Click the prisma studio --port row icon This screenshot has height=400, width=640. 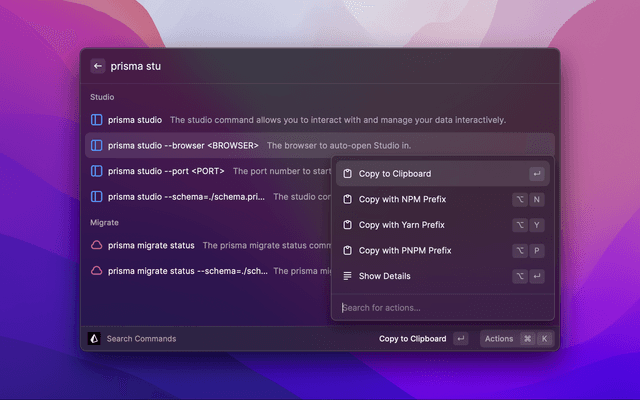97,170
